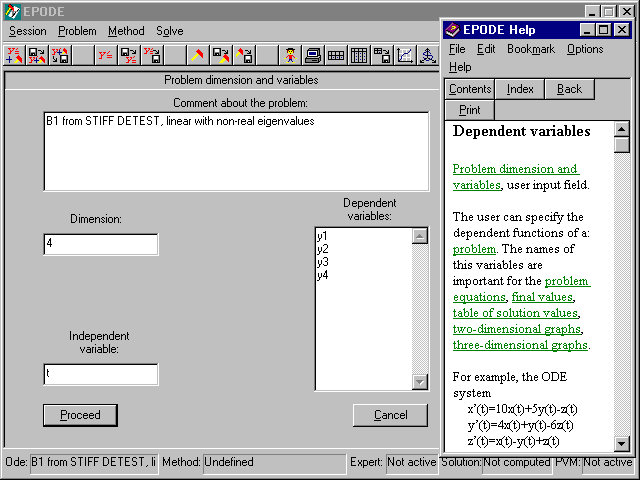Open the Session menu
640x480 pixels.
click(27, 31)
